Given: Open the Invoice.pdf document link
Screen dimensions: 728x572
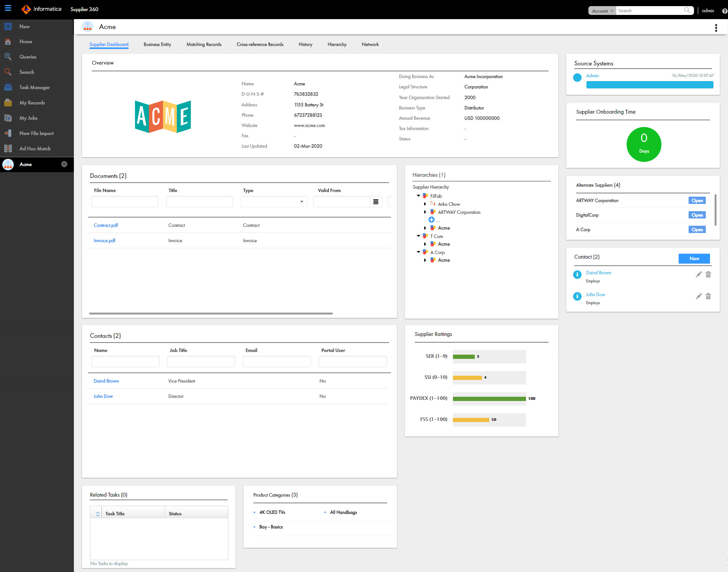Looking at the screenshot, I should tap(104, 241).
